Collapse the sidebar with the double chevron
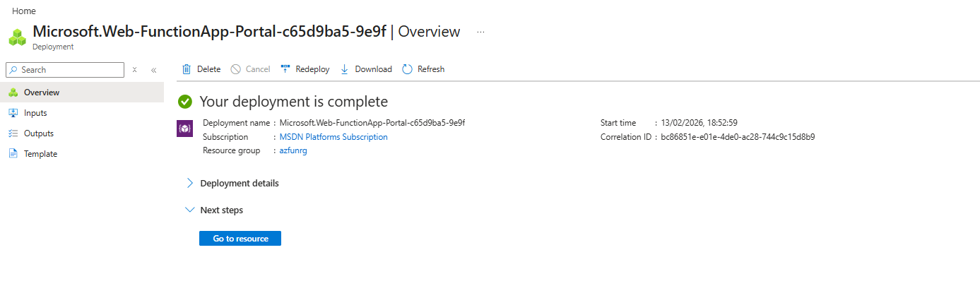Image resolution: width=980 pixels, height=298 pixels. coord(153,70)
